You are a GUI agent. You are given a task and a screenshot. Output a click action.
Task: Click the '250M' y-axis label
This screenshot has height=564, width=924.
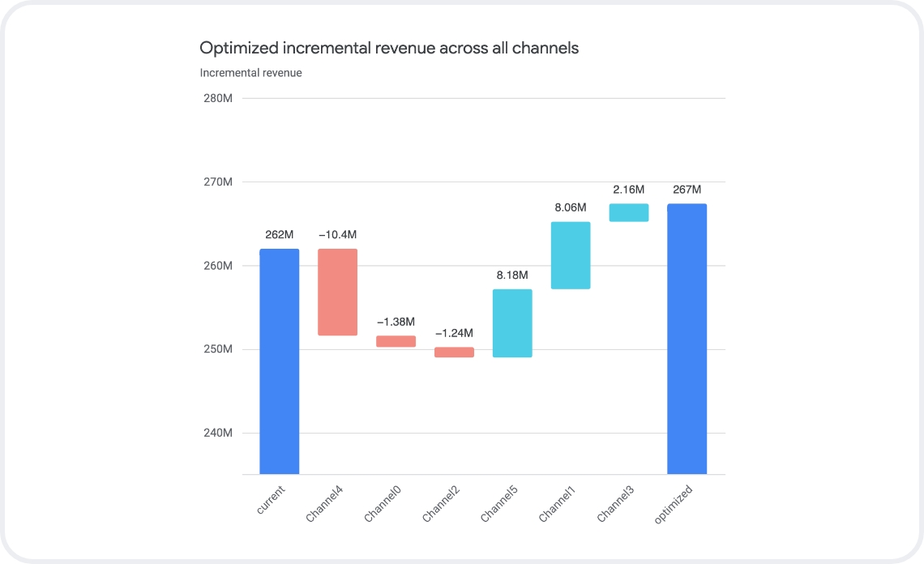pos(218,349)
